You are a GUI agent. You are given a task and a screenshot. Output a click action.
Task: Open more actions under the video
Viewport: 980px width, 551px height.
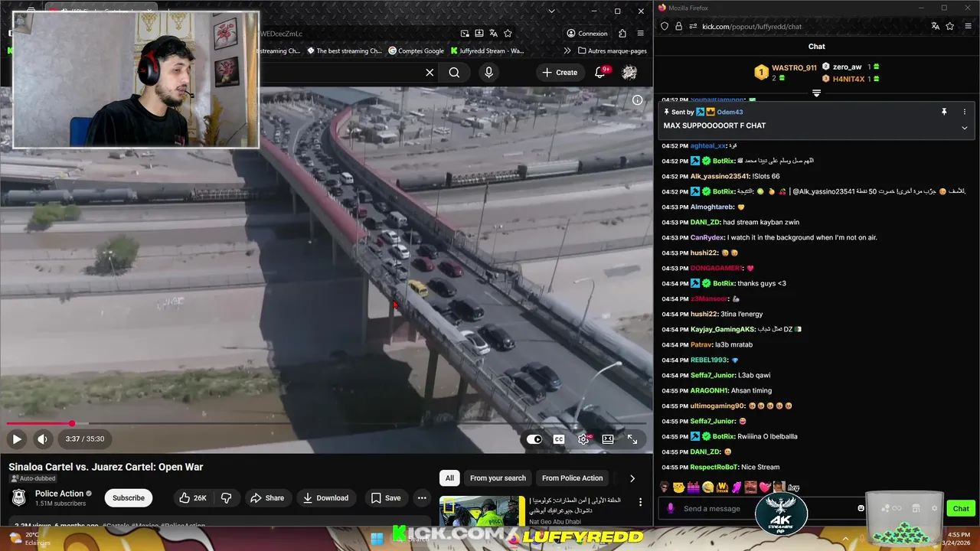pyautogui.click(x=422, y=498)
